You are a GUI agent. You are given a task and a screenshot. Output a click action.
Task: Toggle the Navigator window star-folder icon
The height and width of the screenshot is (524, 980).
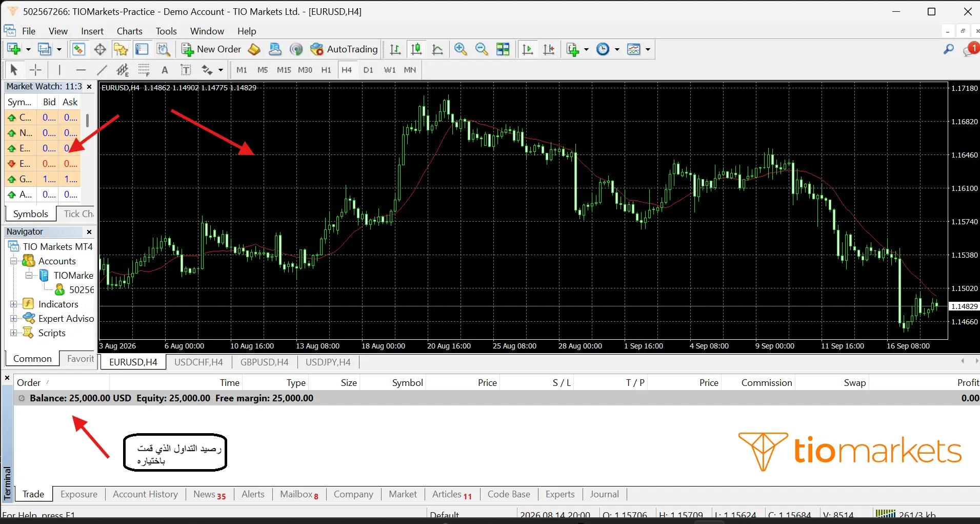click(121, 49)
